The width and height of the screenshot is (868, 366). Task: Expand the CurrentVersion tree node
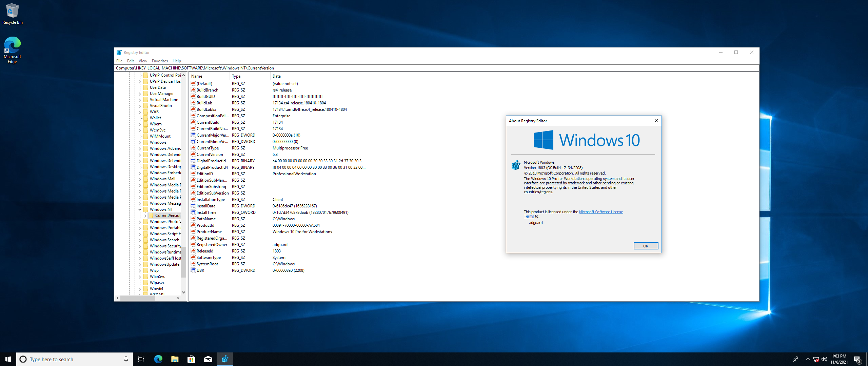click(x=145, y=216)
